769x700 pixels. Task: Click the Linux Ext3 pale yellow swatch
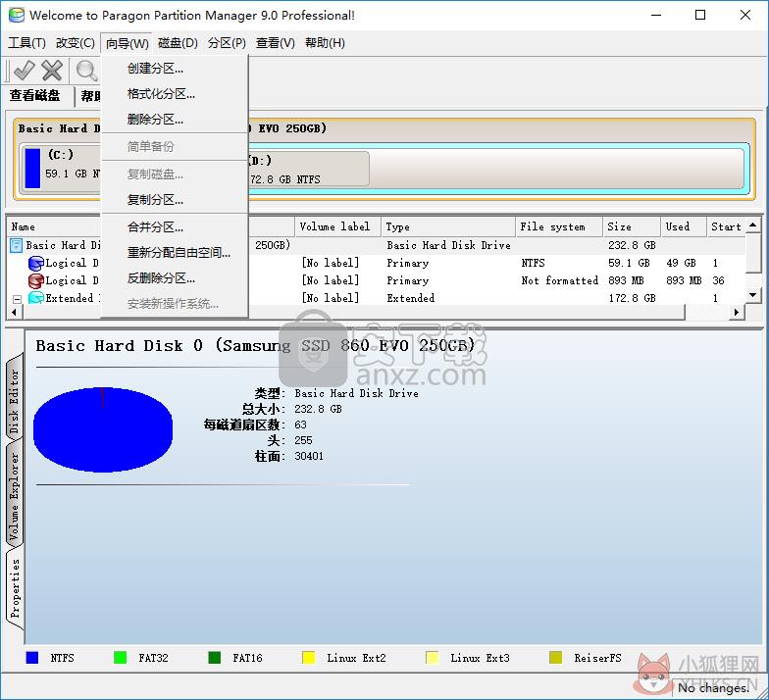pos(432,657)
